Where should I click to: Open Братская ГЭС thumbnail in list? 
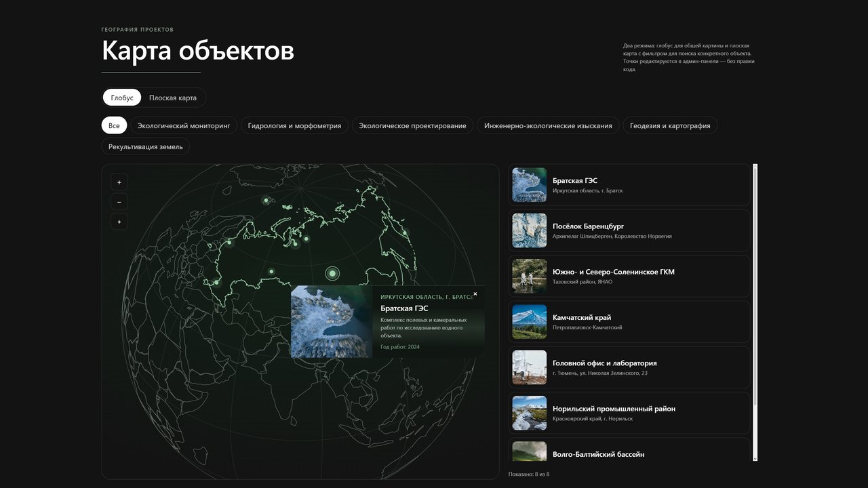tap(530, 185)
